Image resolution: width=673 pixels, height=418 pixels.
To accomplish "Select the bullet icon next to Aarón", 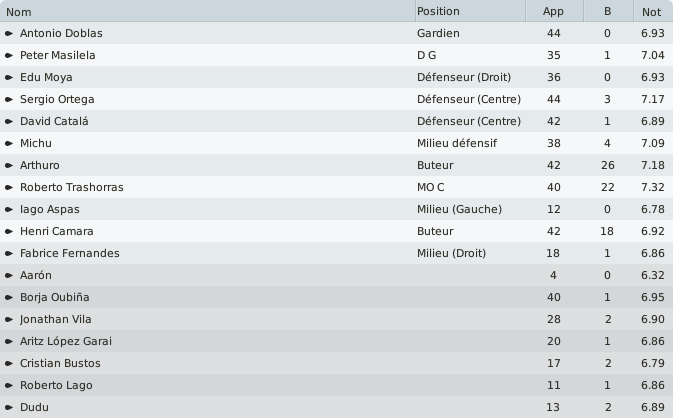I will tap(9, 276).
